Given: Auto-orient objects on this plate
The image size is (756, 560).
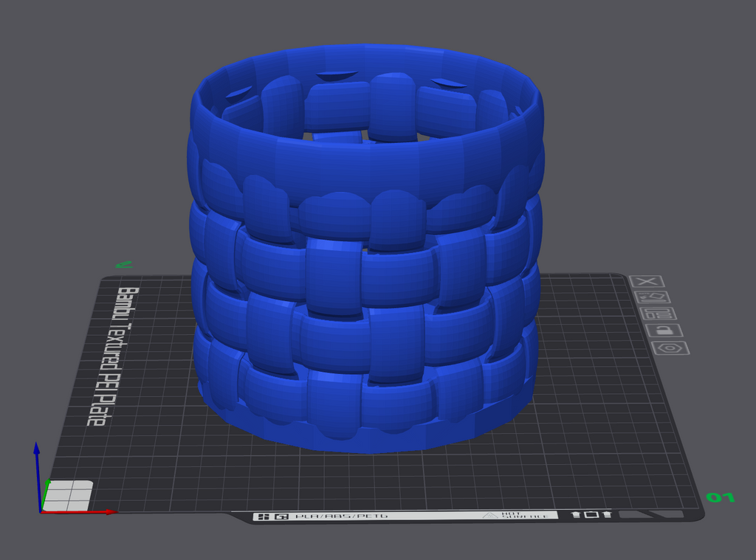Looking at the screenshot, I should (x=653, y=297).
